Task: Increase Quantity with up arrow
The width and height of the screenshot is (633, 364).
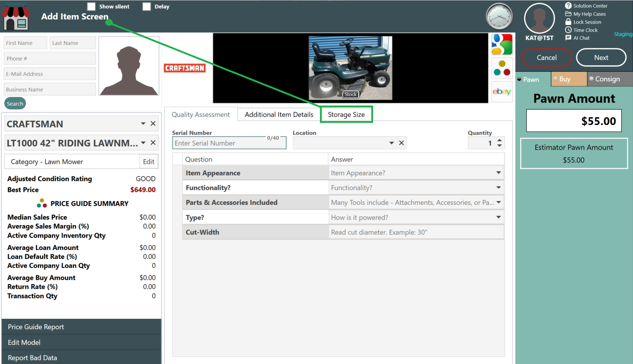Action: 499,140
